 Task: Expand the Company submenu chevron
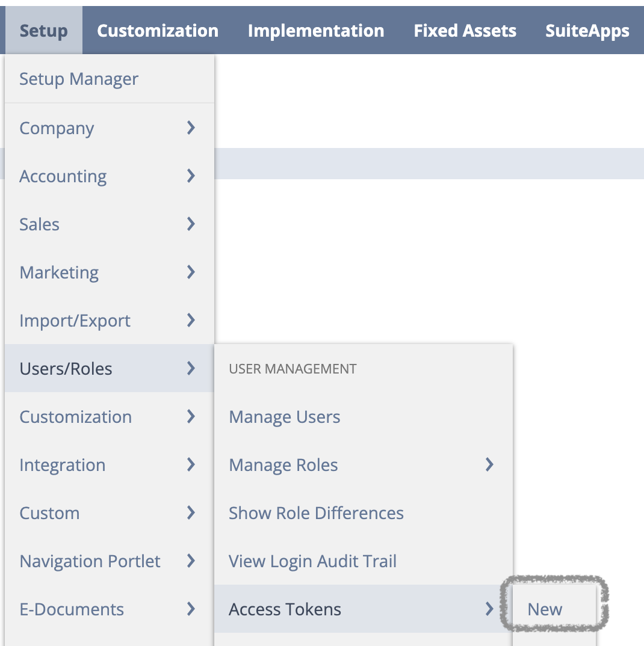tap(190, 128)
